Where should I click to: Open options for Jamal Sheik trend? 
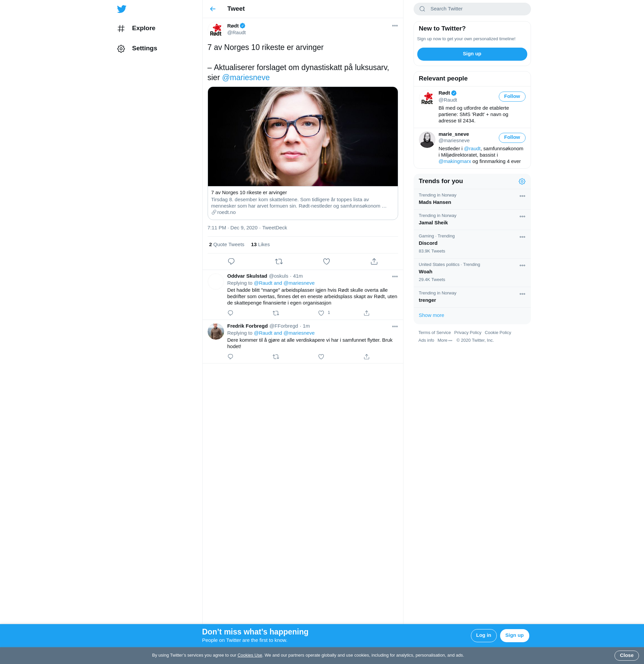tap(522, 217)
